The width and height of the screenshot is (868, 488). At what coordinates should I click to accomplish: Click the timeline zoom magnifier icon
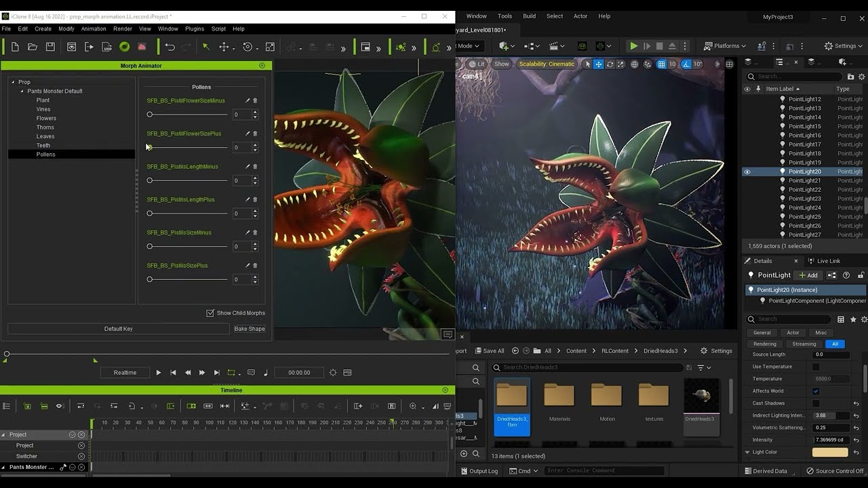tap(413, 406)
